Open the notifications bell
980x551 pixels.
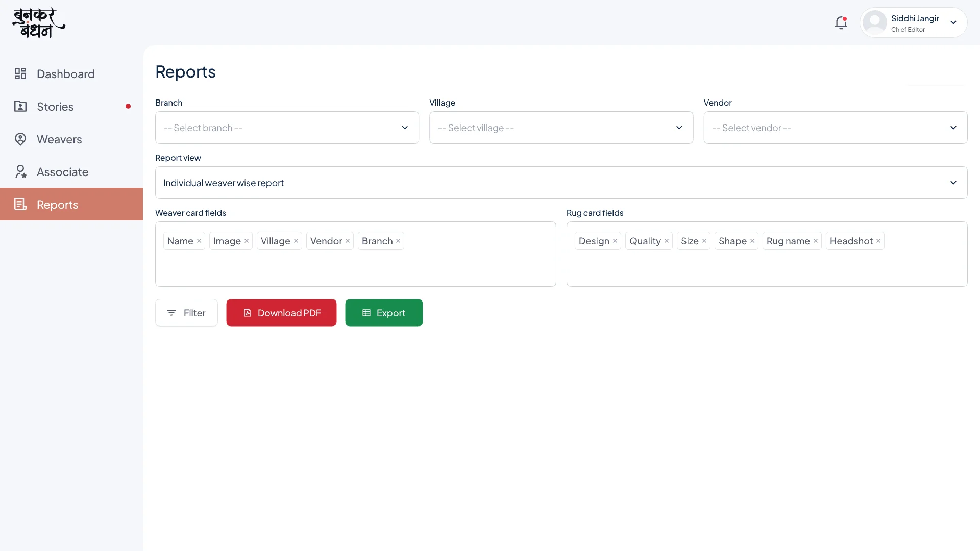841,23
